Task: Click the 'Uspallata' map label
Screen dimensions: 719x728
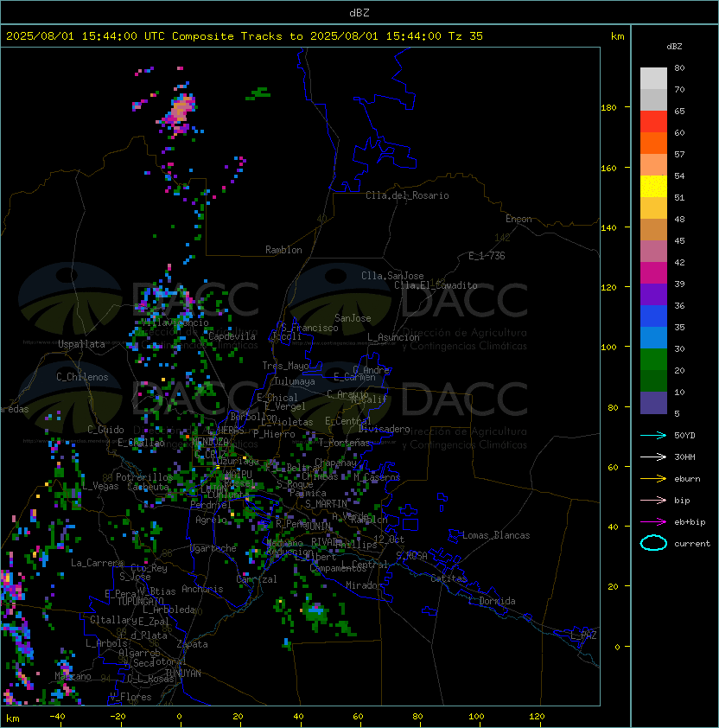Action: coord(81,344)
